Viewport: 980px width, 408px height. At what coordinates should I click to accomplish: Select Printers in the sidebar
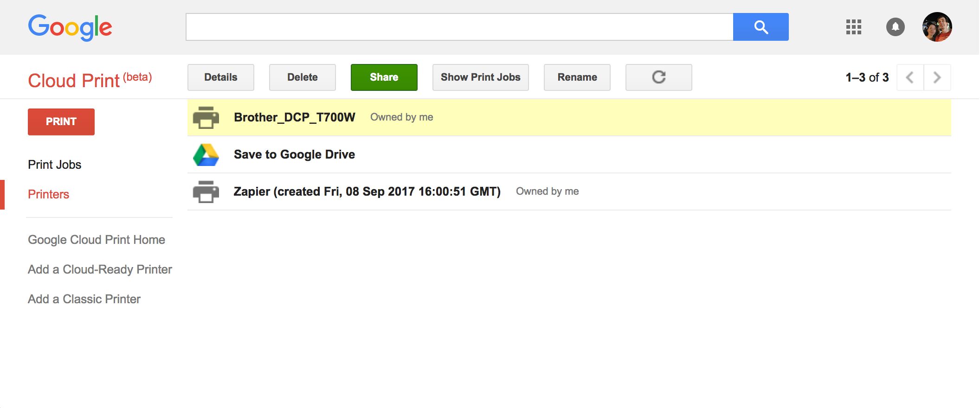(48, 194)
